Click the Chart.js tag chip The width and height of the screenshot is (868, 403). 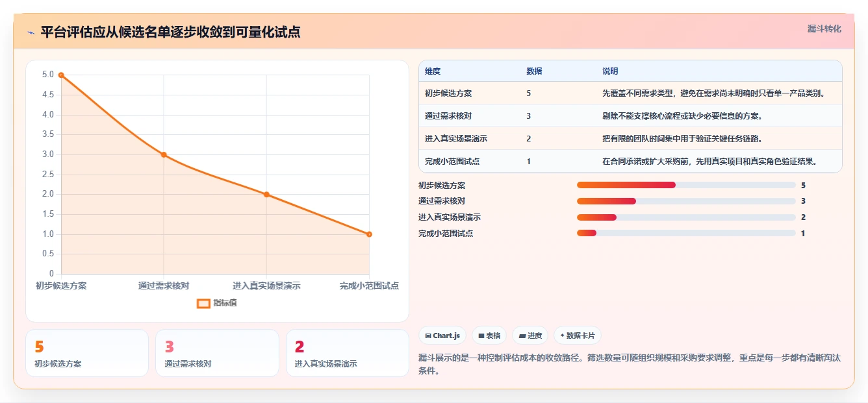point(442,336)
